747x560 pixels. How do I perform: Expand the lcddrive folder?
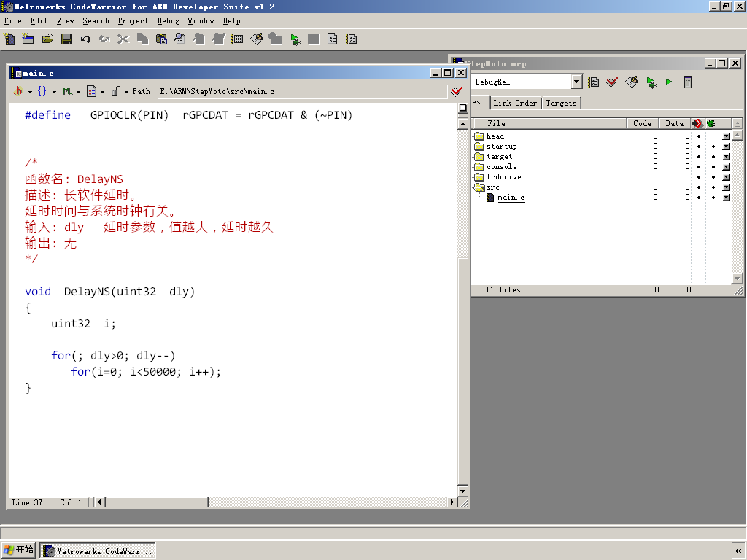(x=479, y=177)
